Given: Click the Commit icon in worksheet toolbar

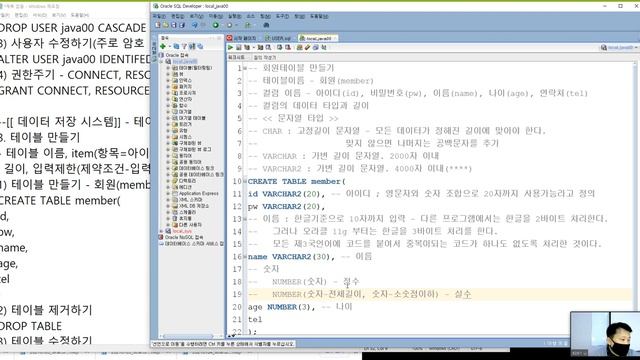Looking at the screenshot, I should (280, 48).
